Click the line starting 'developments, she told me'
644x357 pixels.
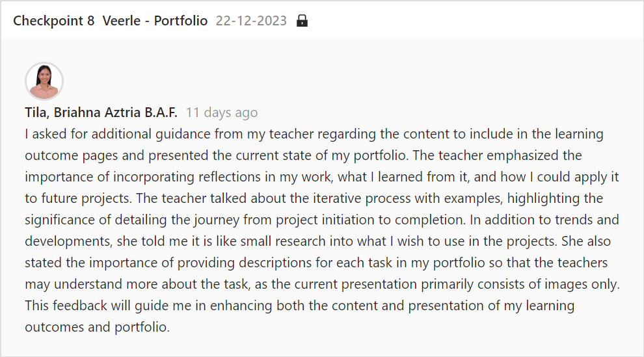point(318,241)
